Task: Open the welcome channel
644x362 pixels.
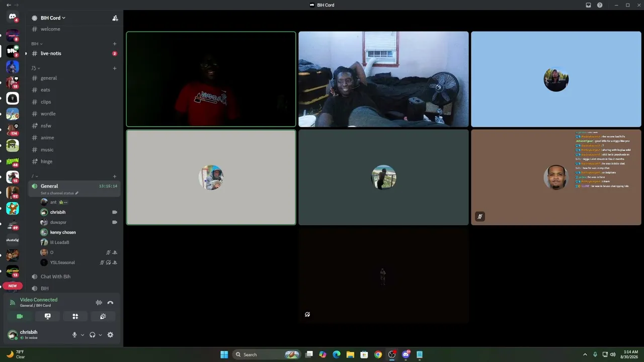Action: [74, 29]
